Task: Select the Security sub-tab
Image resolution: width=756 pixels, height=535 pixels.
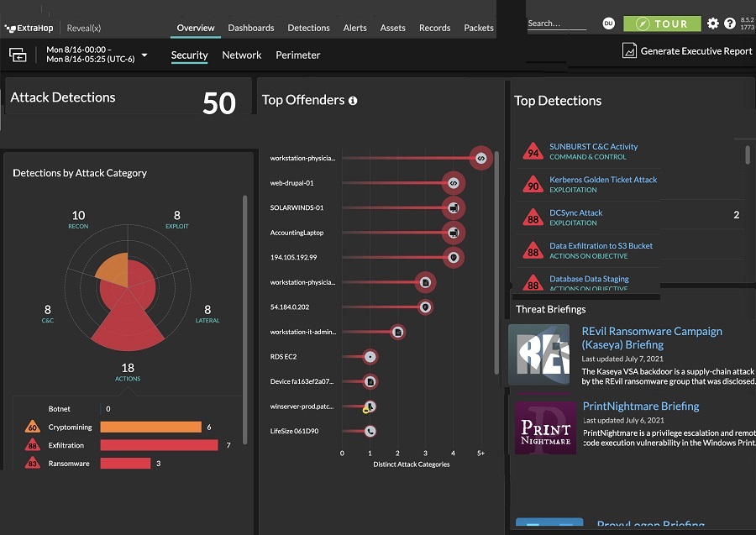Action: pos(189,55)
